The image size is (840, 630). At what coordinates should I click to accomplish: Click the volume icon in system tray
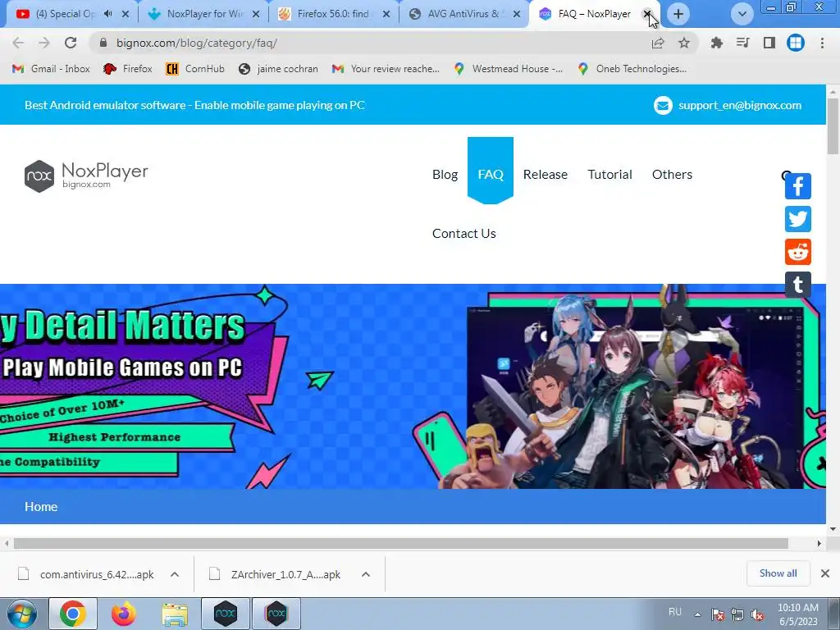tap(757, 615)
